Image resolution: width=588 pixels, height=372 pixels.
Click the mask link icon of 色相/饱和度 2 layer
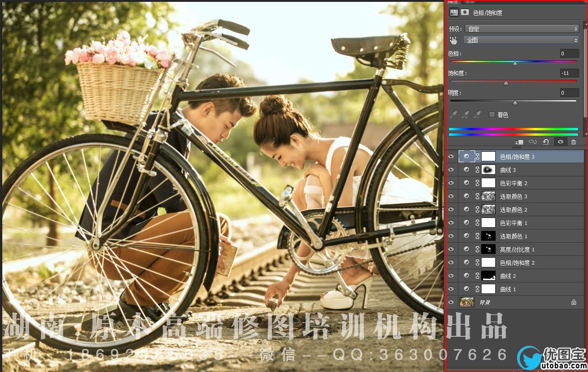(x=477, y=262)
